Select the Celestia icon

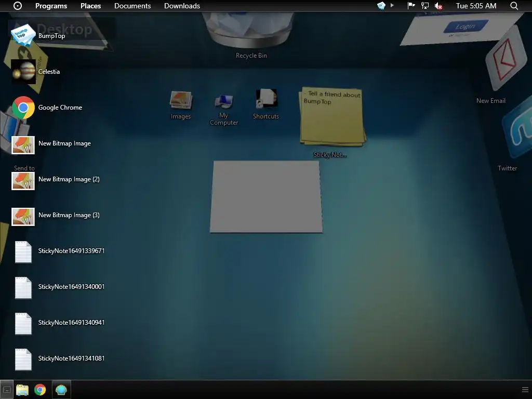click(x=23, y=72)
